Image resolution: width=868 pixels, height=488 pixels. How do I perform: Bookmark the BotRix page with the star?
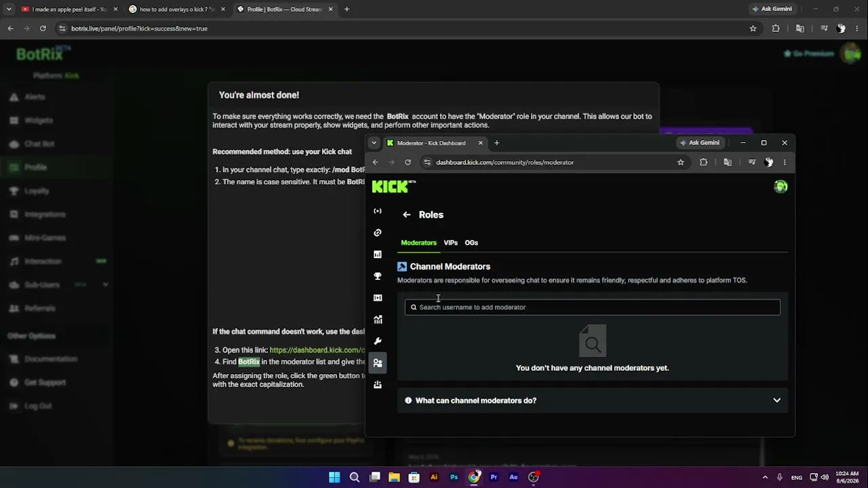click(753, 28)
